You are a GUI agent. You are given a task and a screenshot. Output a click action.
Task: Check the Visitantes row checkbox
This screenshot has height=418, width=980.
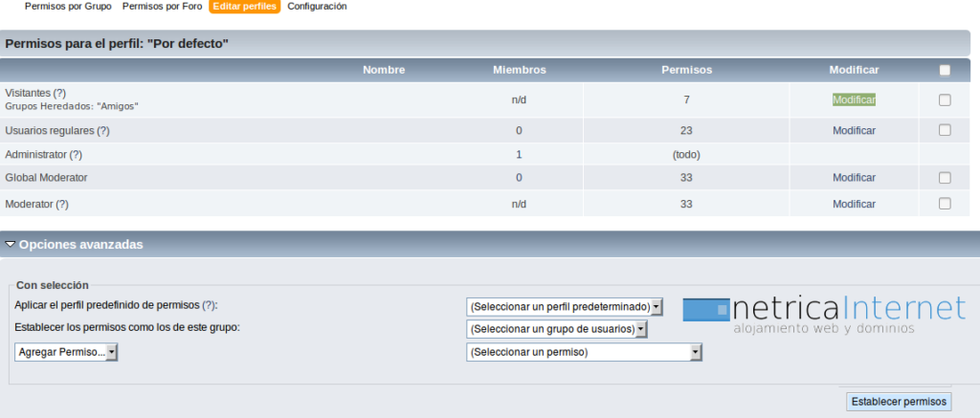(x=945, y=99)
